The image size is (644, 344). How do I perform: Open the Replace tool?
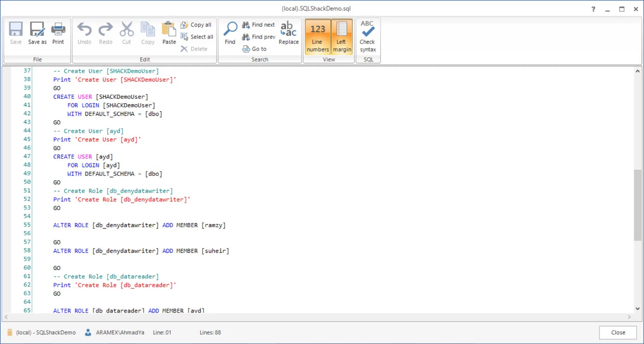pos(288,33)
